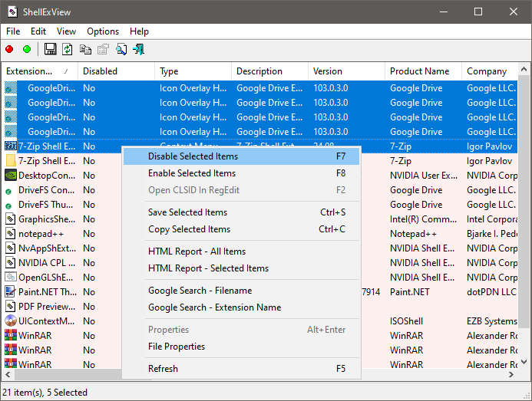Sort by the Company column header
The width and height of the screenshot is (532, 401).
(490, 71)
